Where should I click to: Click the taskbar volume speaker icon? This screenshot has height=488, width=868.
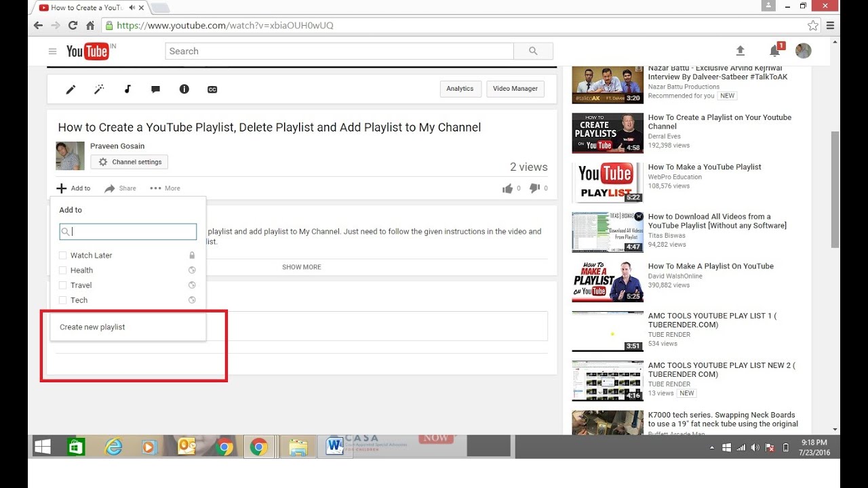click(755, 447)
